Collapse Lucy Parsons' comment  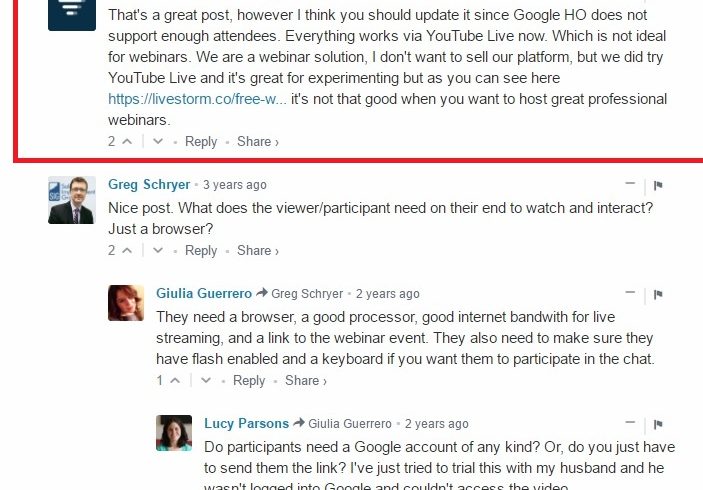(630, 423)
